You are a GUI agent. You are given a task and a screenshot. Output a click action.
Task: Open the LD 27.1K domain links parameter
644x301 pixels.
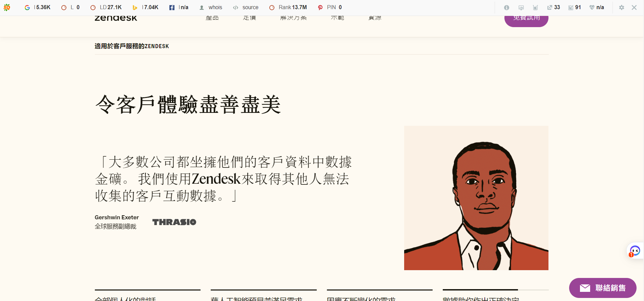point(106,7)
